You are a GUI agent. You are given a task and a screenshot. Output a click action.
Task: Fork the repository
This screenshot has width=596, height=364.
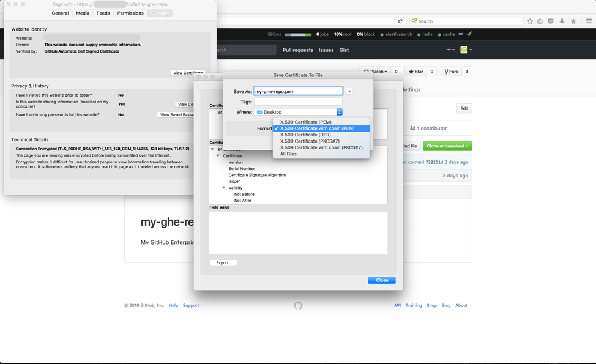click(451, 72)
